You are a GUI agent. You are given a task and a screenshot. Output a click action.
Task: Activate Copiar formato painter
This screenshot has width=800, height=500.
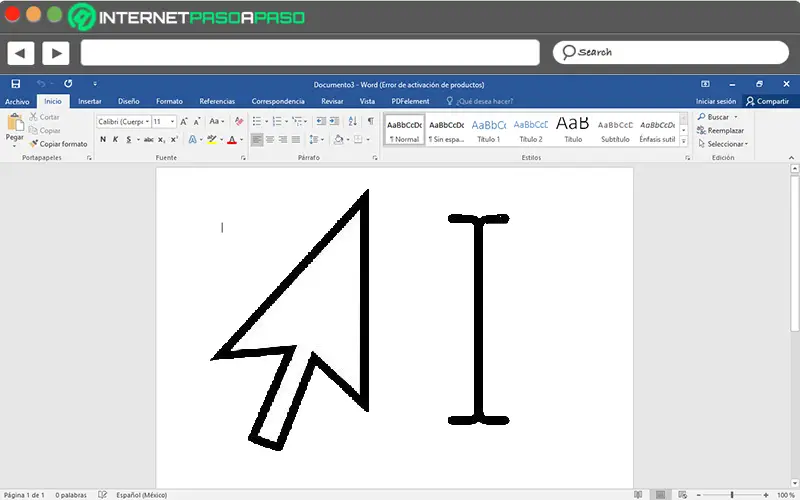pos(58,144)
